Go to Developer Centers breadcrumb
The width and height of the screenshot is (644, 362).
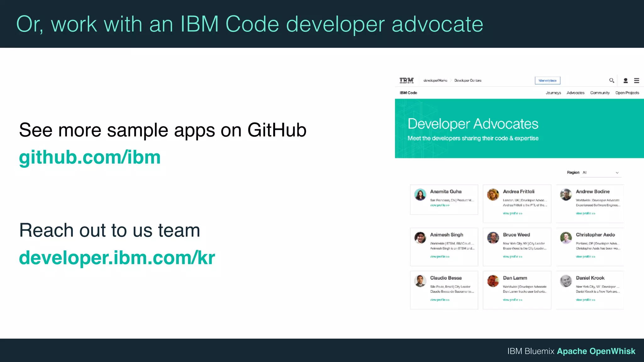(x=468, y=80)
